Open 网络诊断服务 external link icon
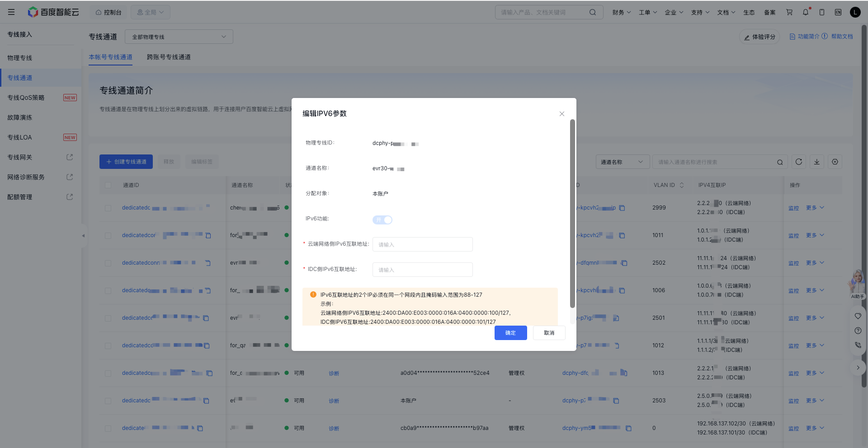 [x=70, y=177]
